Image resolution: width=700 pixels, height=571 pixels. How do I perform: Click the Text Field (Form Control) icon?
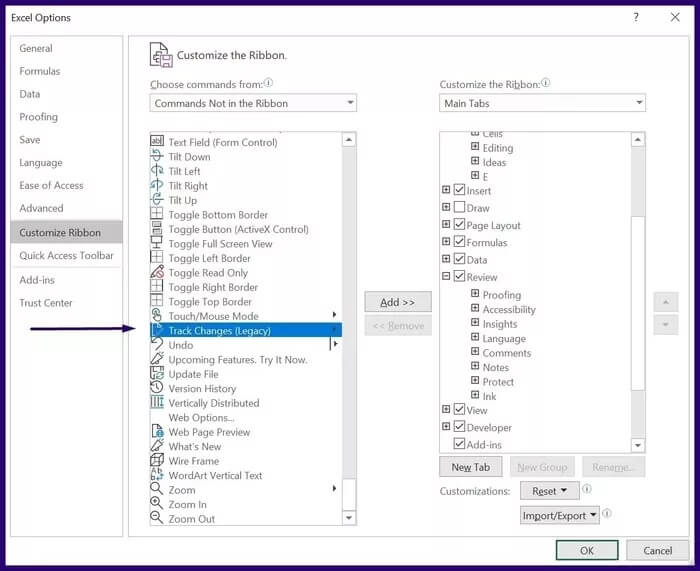[x=157, y=141]
